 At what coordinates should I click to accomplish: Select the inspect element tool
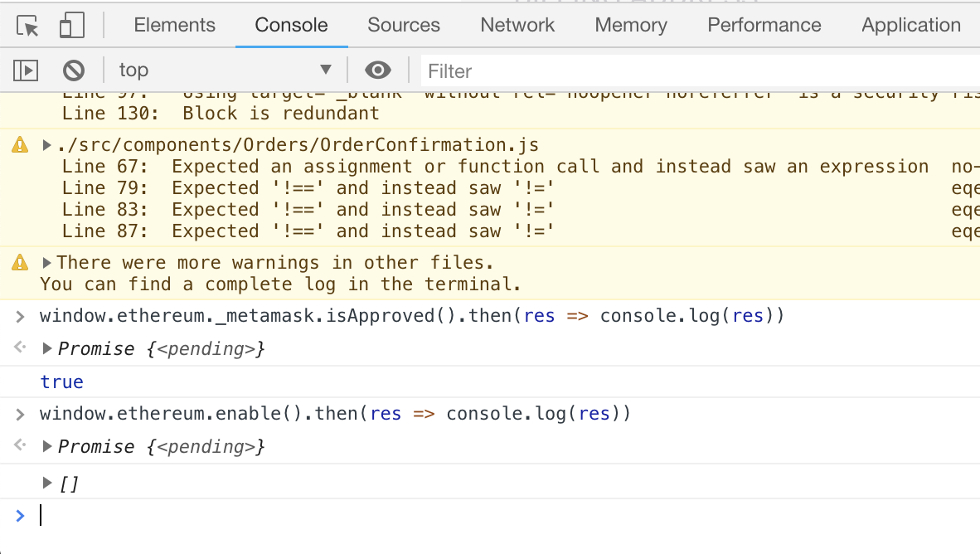tap(24, 25)
